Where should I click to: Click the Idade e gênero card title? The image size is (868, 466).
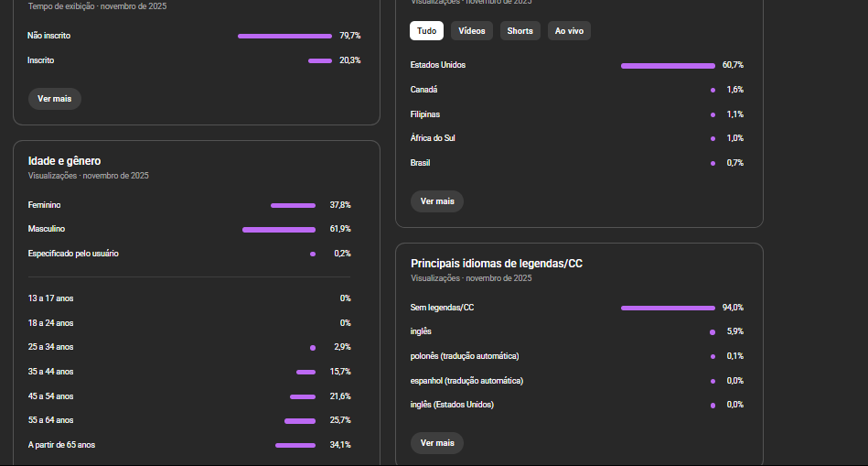[64, 161]
